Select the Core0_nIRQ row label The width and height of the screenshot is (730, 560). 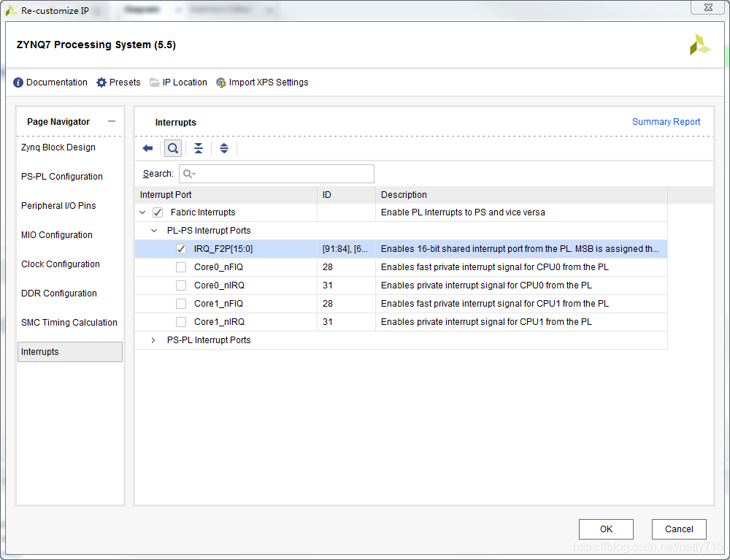(x=219, y=285)
